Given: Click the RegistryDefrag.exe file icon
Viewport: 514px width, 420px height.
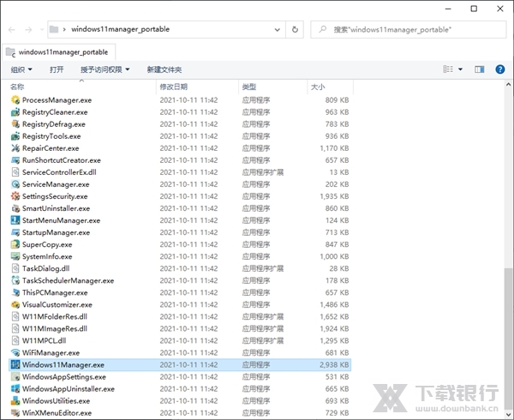Looking at the screenshot, I should point(15,124).
